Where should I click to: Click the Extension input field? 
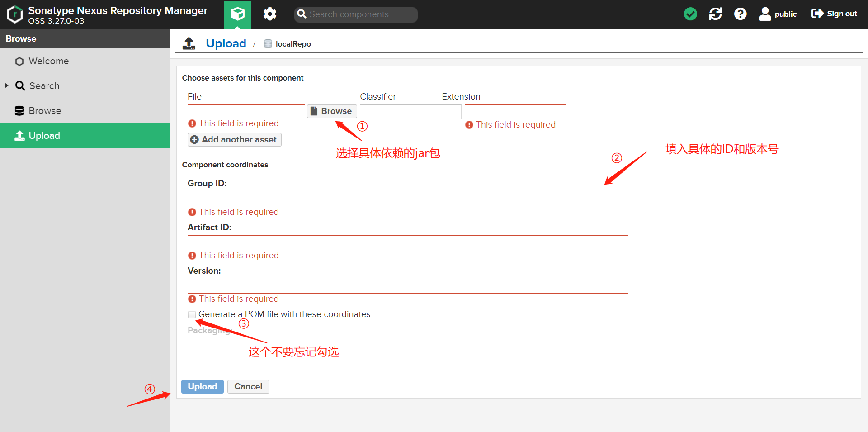tap(515, 112)
